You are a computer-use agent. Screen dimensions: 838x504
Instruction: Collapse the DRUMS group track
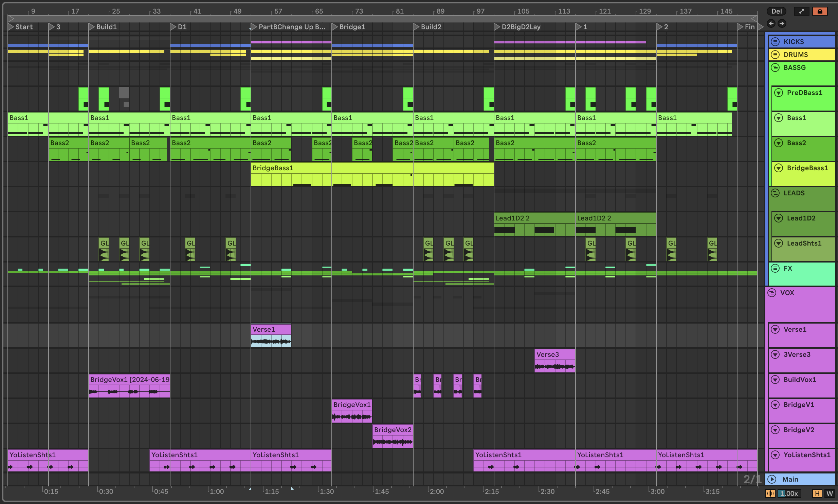click(775, 55)
